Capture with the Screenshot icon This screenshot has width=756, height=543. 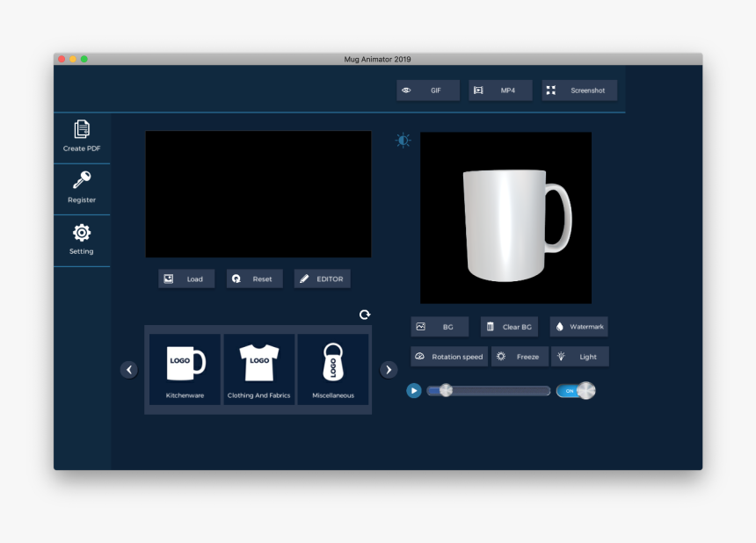[x=551, y=90]
